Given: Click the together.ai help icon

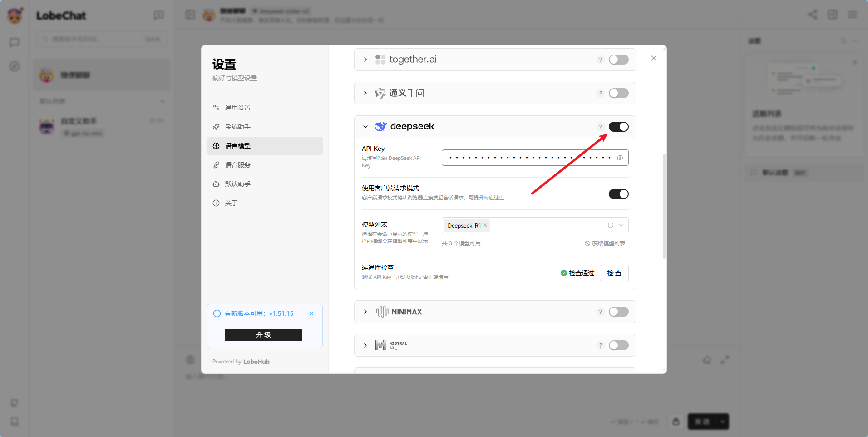Looking at the screenshot, I should pyautogui.click(x=600, y=60).
